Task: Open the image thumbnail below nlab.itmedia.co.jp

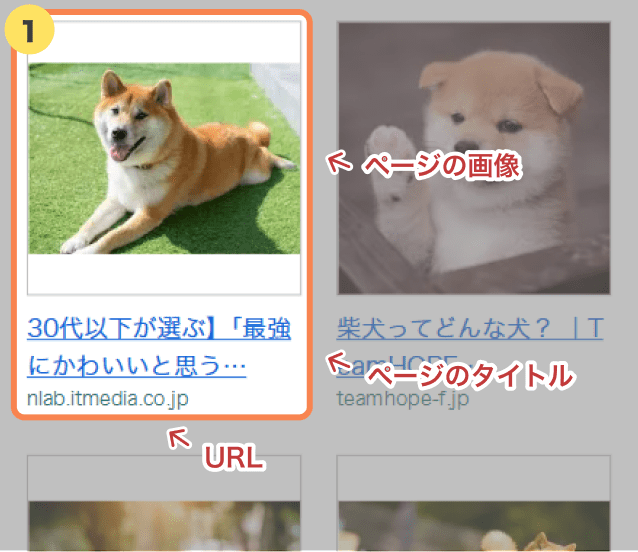Action: pyautogui.click(x=164, y=503)
